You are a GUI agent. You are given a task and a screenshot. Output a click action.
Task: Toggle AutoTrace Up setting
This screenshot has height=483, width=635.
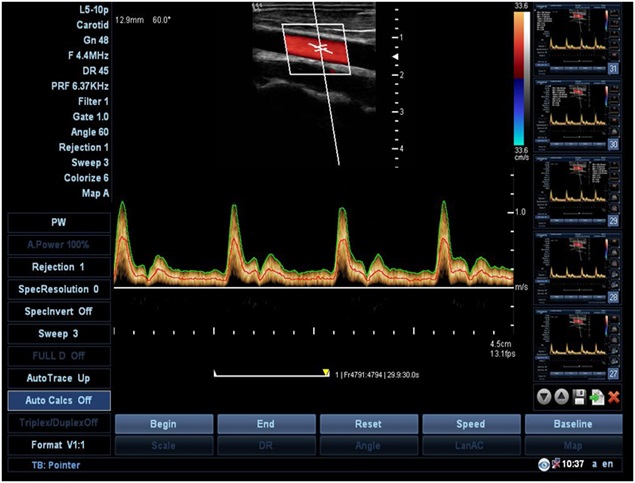point(59,378)
